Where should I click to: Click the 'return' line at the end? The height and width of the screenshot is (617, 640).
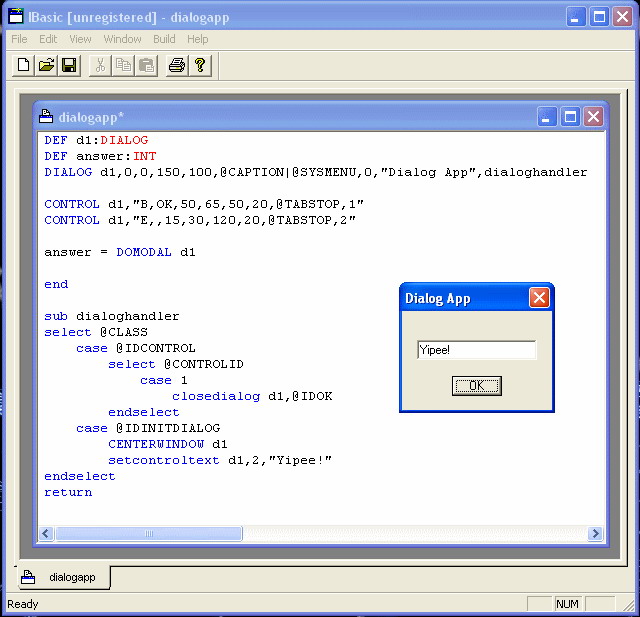[x=68, y=492]
